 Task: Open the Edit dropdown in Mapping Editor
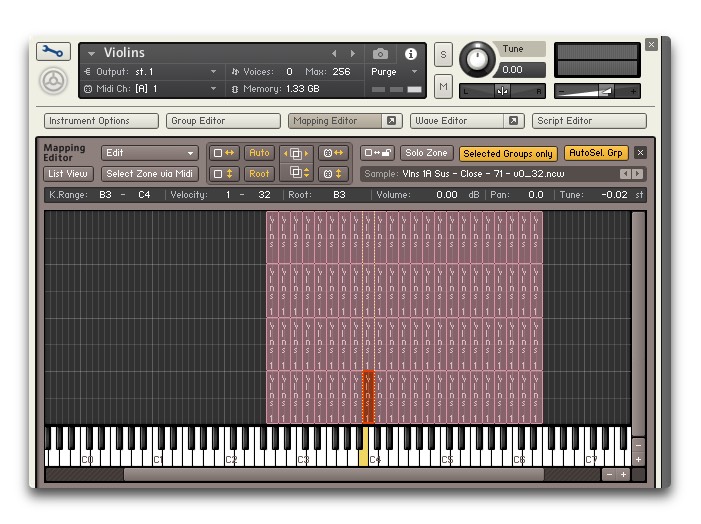coord(150,153)
